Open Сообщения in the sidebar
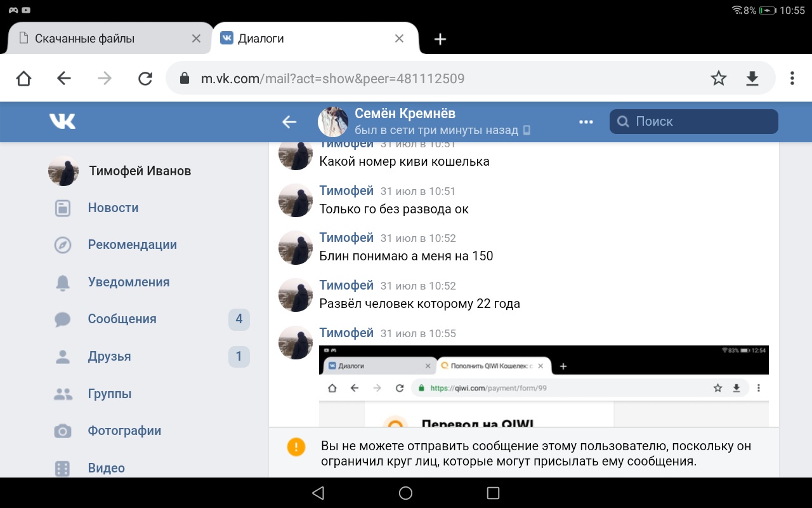Viewport: 812px width, 508px height. [x=122, y=319]
